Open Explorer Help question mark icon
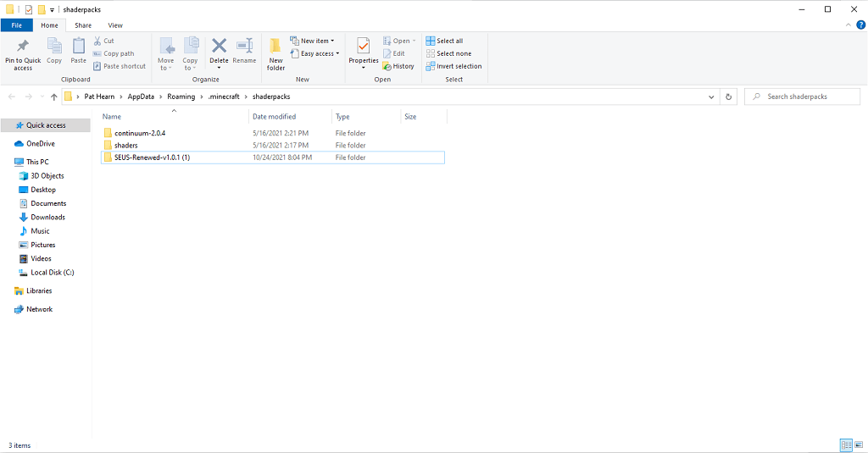 (861, 25)
